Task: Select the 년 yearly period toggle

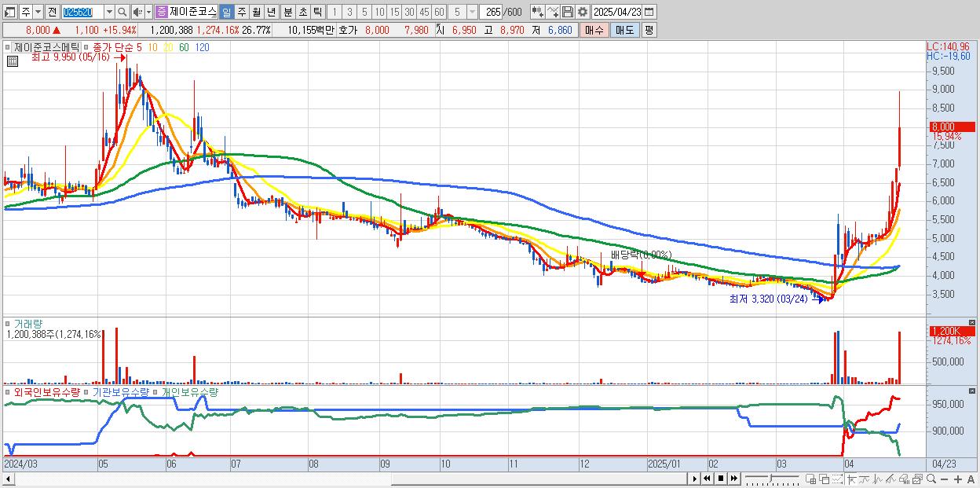Action: (x=271, y=12)
